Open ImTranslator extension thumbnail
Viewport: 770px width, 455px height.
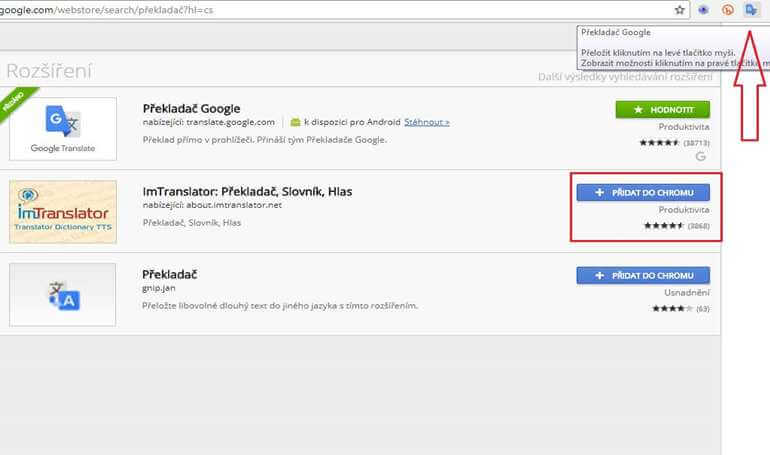63,212
